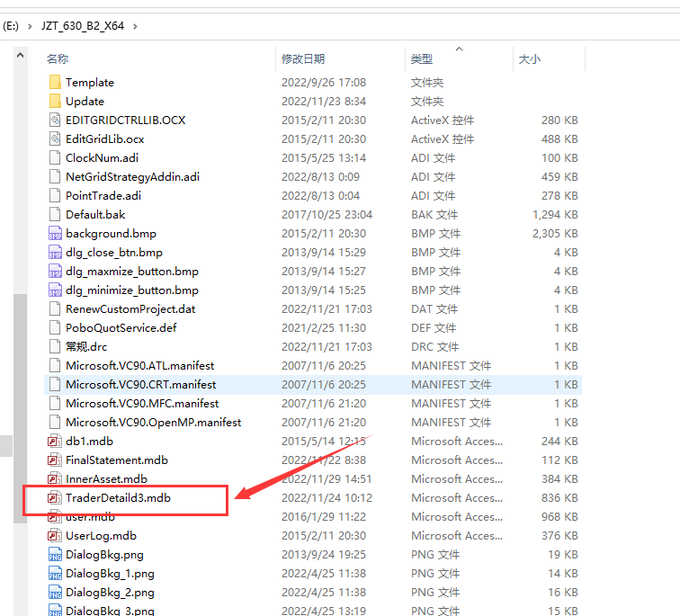This screenshot has width=680, height=616.
Task: Select FinalStatement.mdb Access icon
Action: (55, 460)
